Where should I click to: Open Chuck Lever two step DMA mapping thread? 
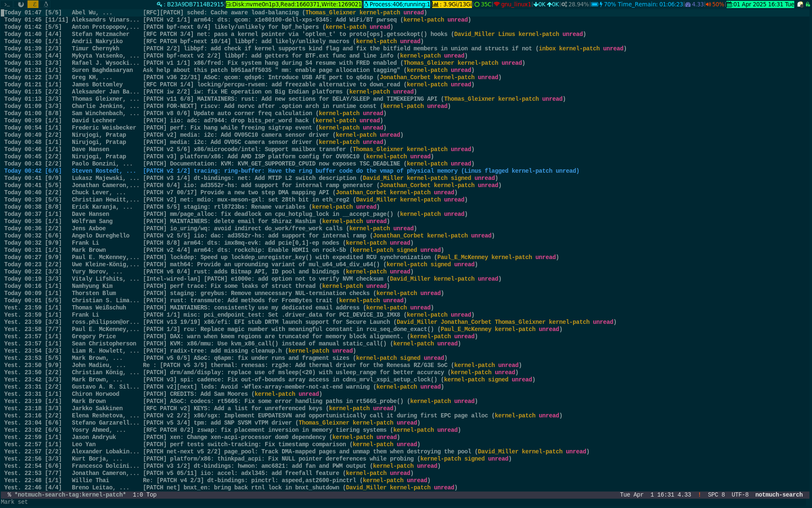(230, 192)
